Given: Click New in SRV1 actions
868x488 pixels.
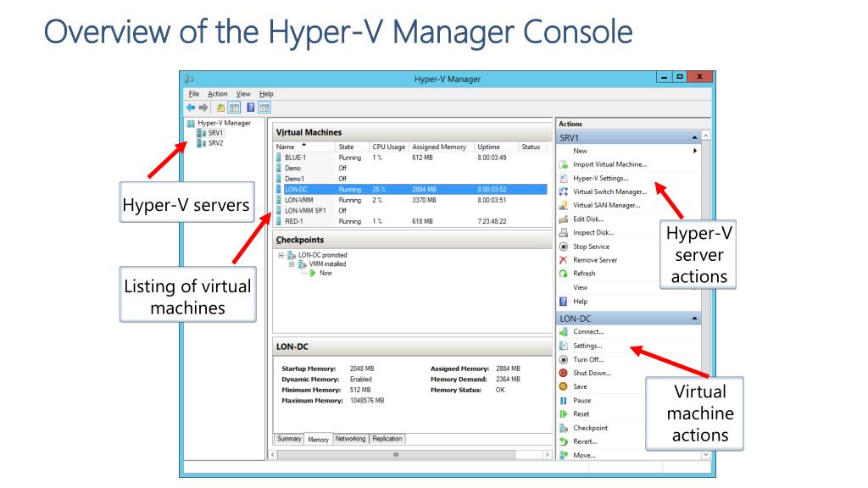Looking at the screenshot, I should (580, 151).
